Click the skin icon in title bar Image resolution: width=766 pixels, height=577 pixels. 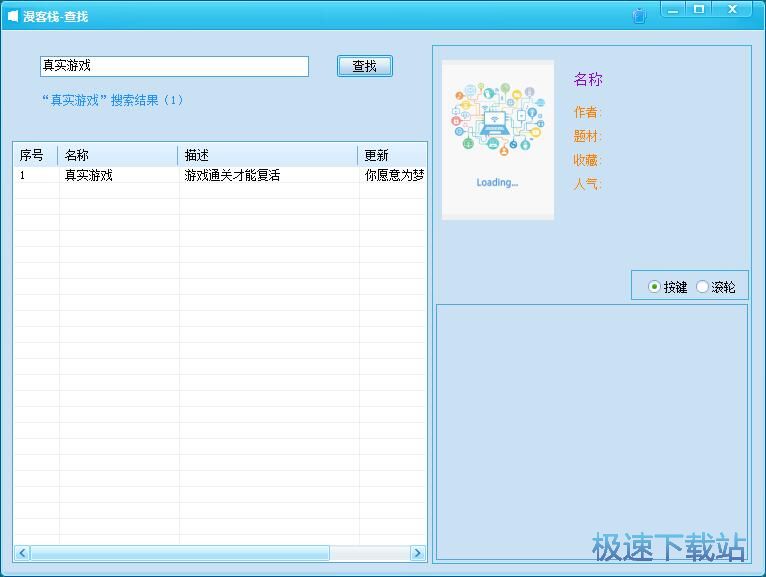click(639, 16)
